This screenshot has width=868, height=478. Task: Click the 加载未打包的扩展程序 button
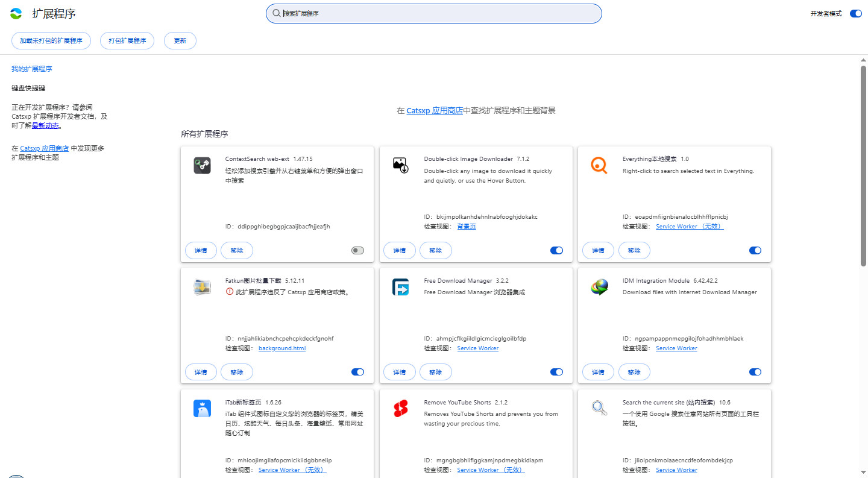(x=51, y=41)
